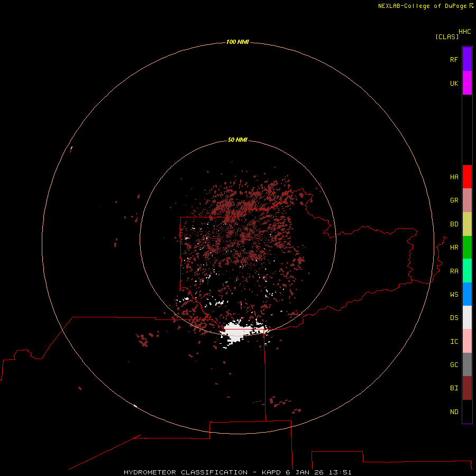Click the UK magenta legend swatch

467,83
